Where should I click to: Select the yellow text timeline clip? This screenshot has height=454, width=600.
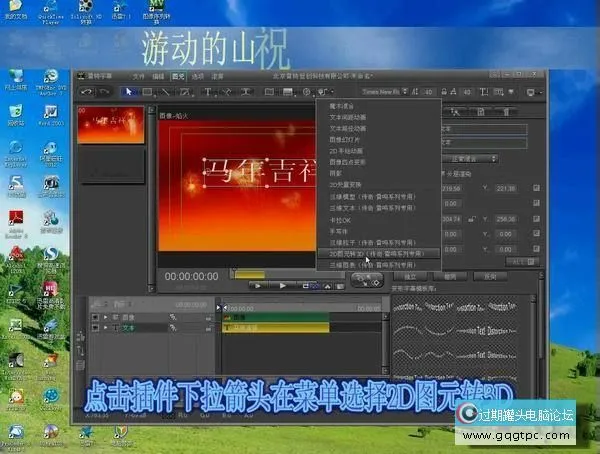276,328
